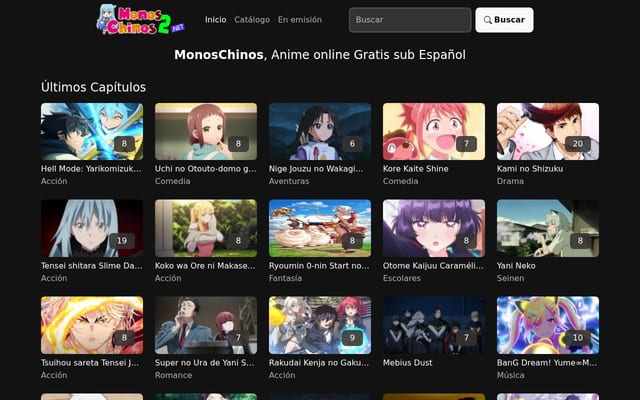The width and height of the screenshot is (640, 400).
Task: Click 'Seinen' genre under Yani Neko
Action: pos(510,278)
